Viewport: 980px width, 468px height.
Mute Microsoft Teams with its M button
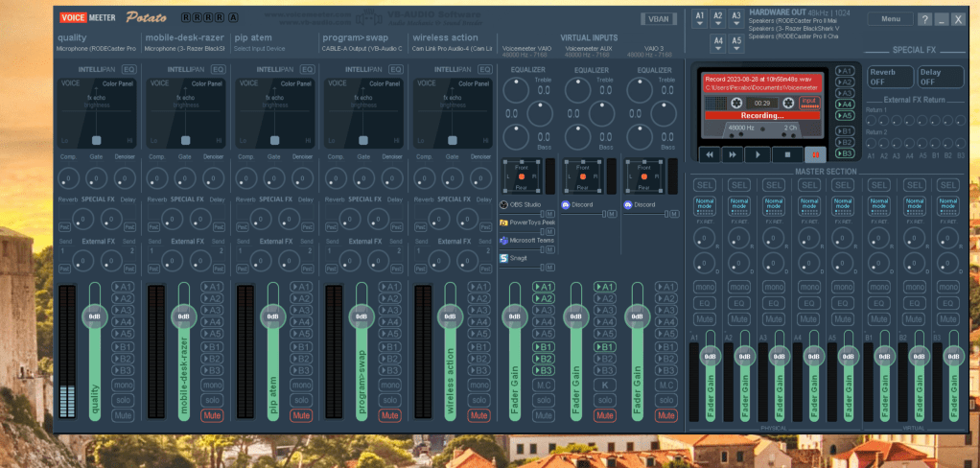(550, 250)
